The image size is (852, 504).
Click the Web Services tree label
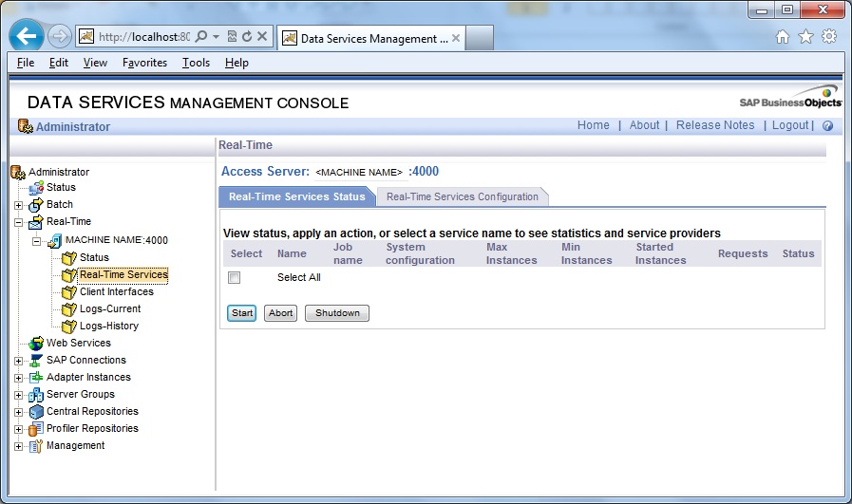click(x=79, y=343)
